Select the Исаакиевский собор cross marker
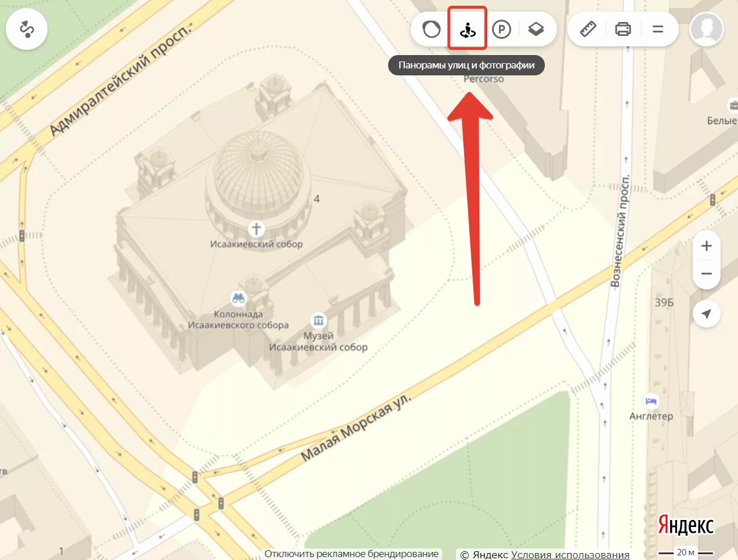 click(x=256, y=228)
